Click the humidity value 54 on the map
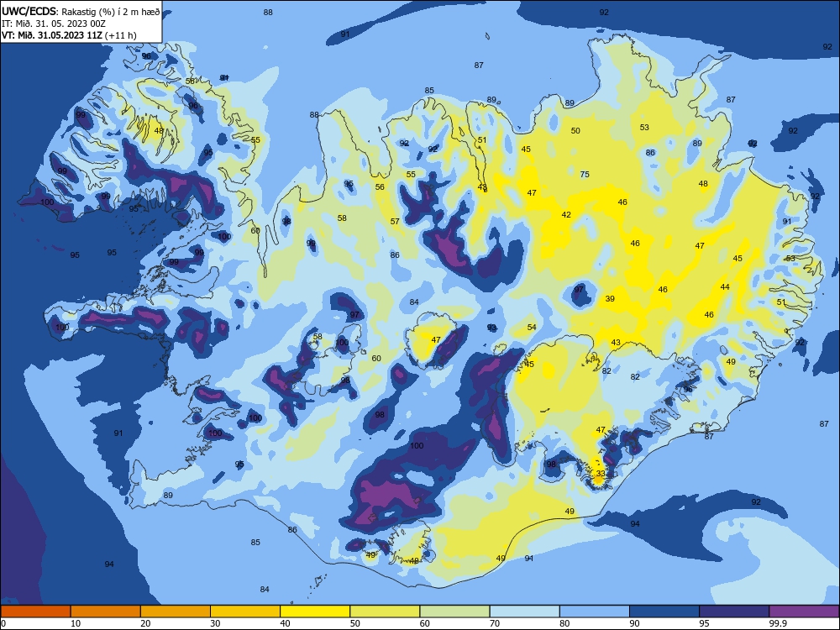The image size is (840, 630). (x=532, y=328)
